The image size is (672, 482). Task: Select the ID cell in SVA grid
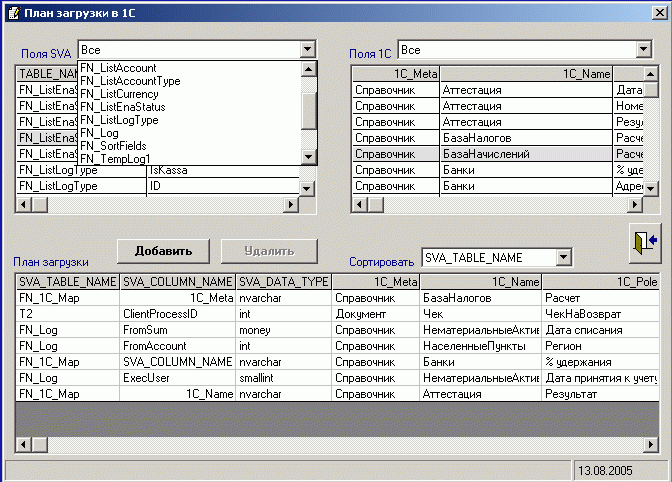(x=223, y=186)
